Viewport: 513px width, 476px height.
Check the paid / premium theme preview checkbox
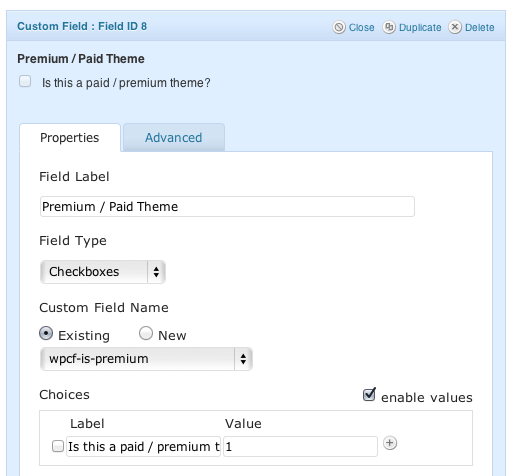[x=25, y=81]
